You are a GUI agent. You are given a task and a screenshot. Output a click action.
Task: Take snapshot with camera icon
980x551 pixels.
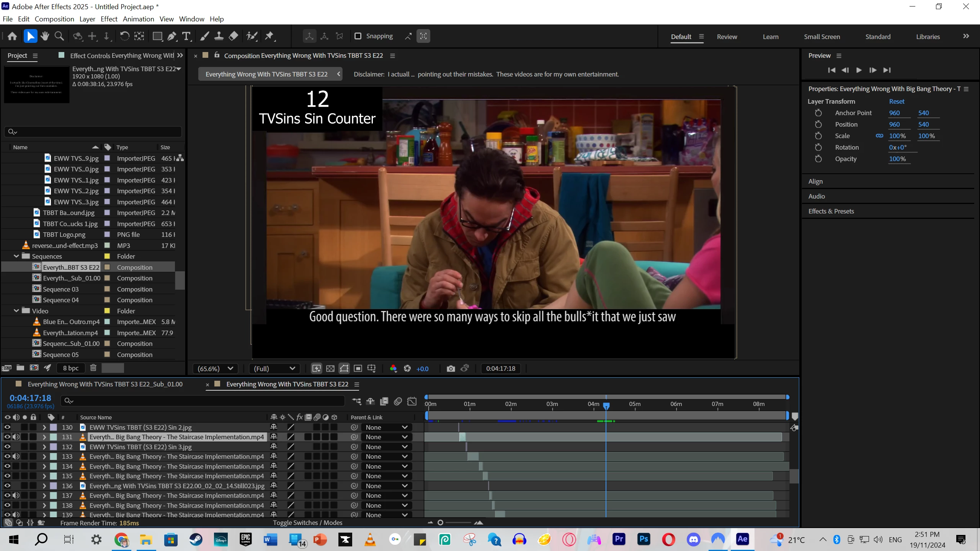[x=451, y=368]
